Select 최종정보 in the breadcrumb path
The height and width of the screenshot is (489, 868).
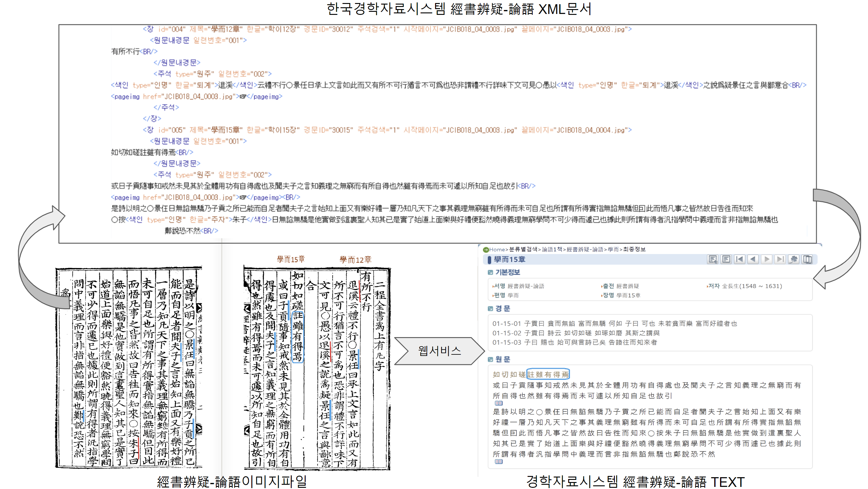(x=635, y=250)
